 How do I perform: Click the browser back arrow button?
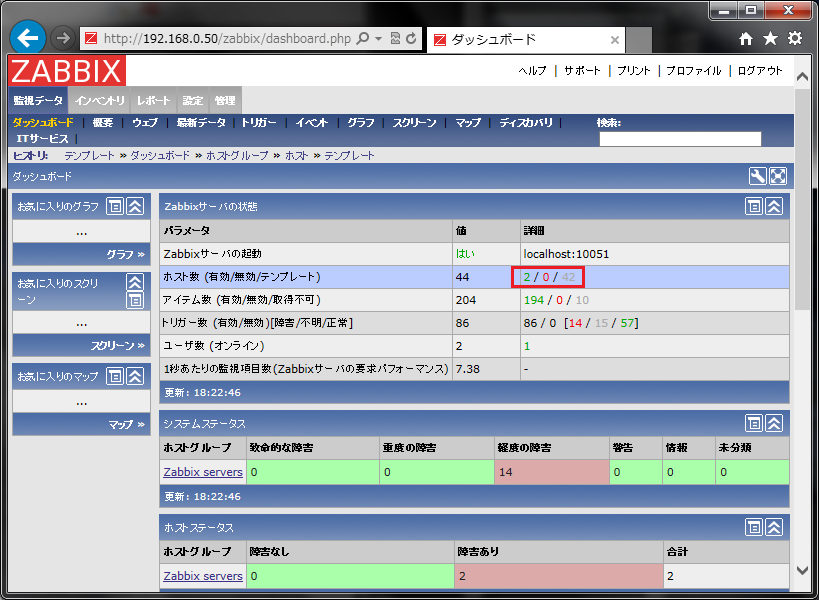point(27,38)
